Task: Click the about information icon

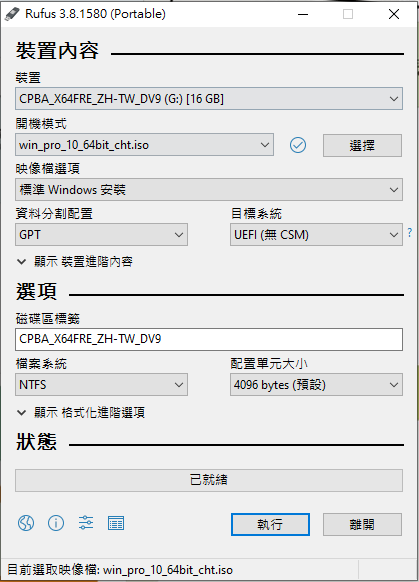Action: click(x=56, y=523)
